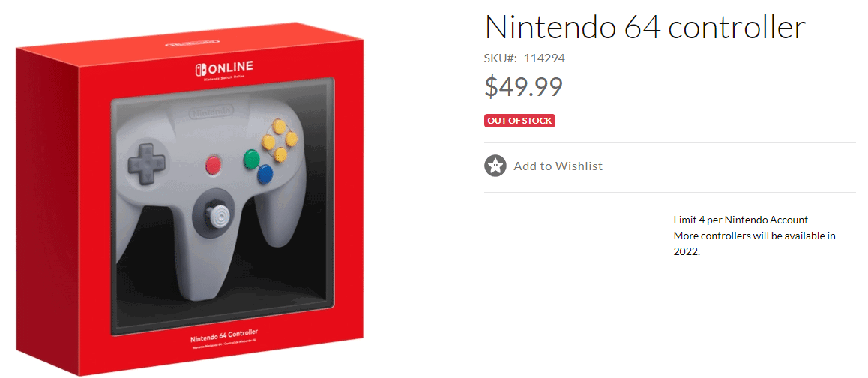Click the Nintendo 64 controller product title
Viewport: 868px width, 378px height.
pyautogui.click(x=645, y=26)
